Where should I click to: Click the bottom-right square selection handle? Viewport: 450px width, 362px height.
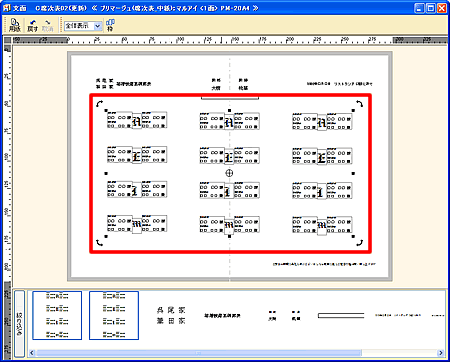pyautogui.click(x=353, y=236)
